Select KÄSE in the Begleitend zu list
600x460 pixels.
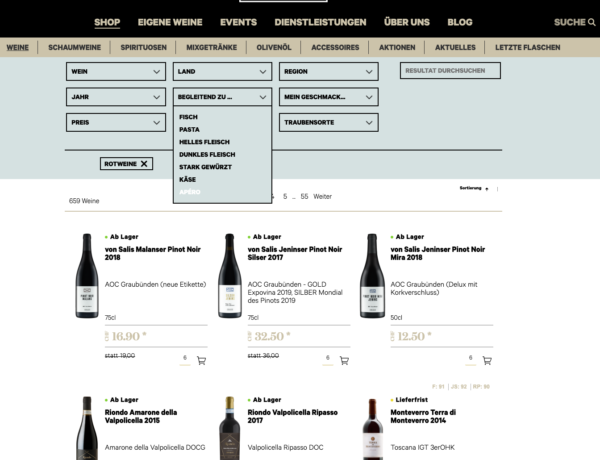tap(188, 179)
